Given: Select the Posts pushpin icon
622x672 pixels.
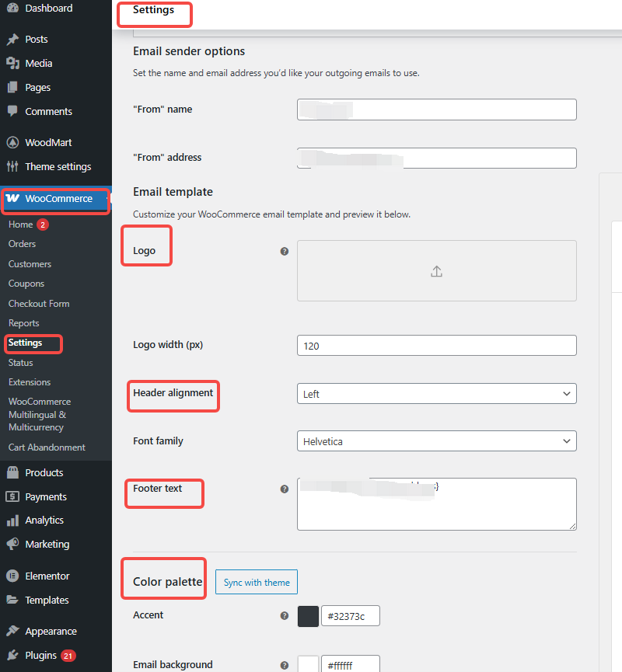Looking at the screenshot, I should click(x=12, y=39).
